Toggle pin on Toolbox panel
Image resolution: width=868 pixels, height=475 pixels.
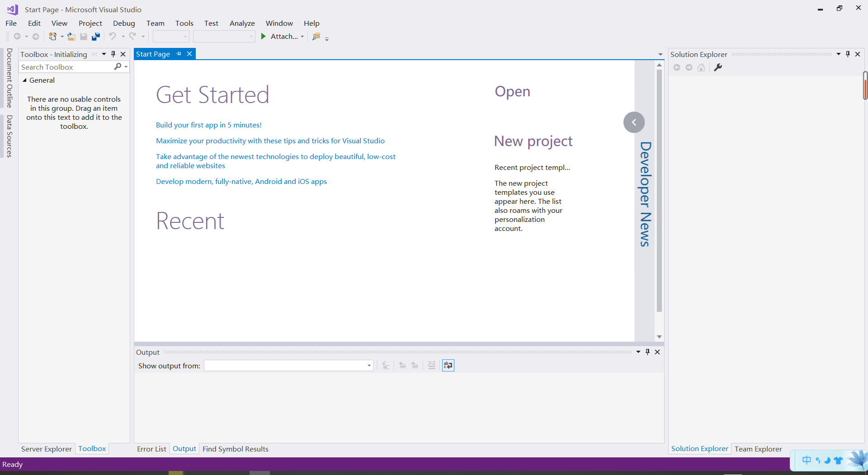click(x=113, y=54)
